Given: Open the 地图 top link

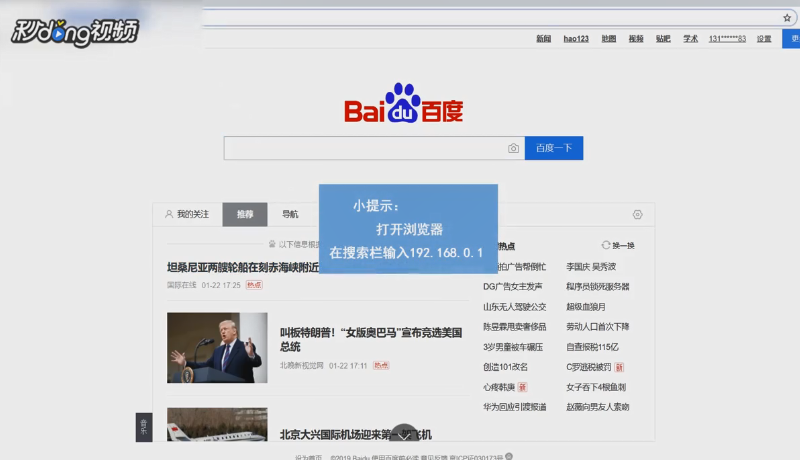Looking at the screenshot, I should click(609, 39).
